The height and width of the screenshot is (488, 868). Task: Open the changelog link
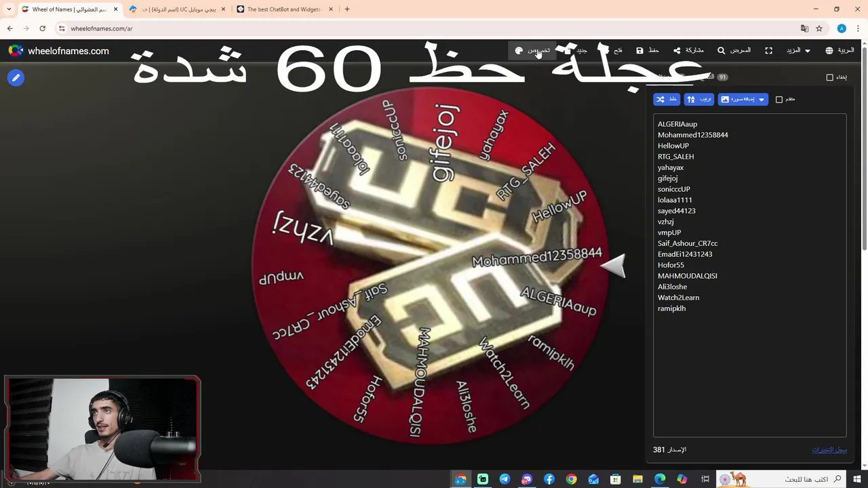click(829, 449)
